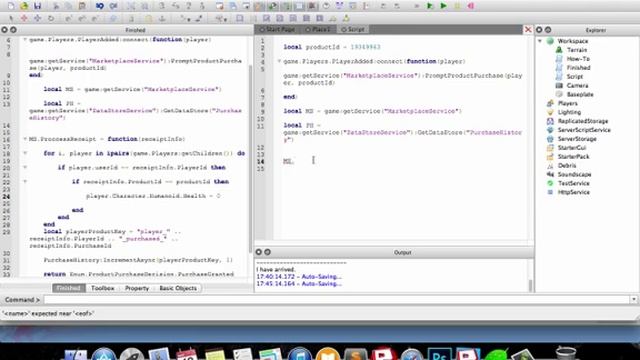Click the Open file toolbar icon
This screenshot has width=640, height=360.
[x=24, y=6]
